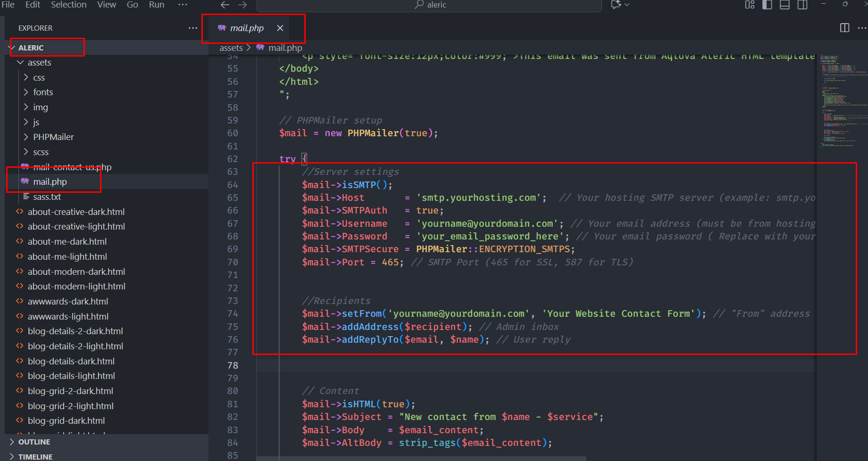Toggle the primary sidebar visibility
868x461 pixels.
pos(768,5)
